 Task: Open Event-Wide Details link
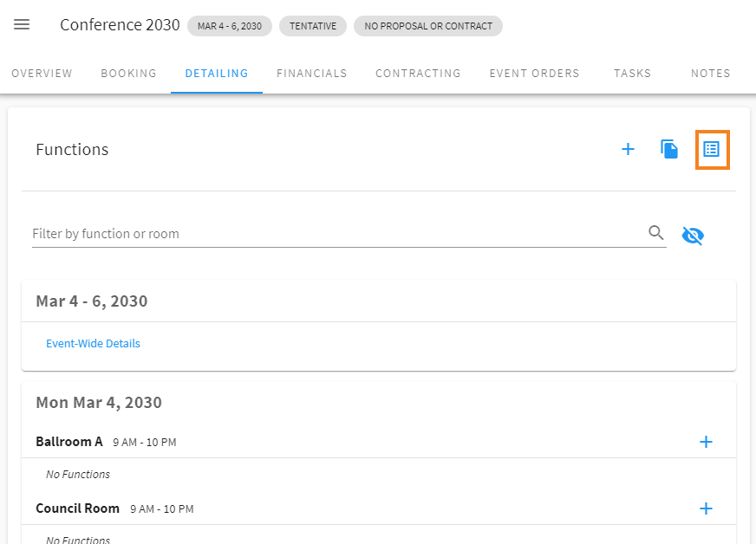[x=93, y=344]
